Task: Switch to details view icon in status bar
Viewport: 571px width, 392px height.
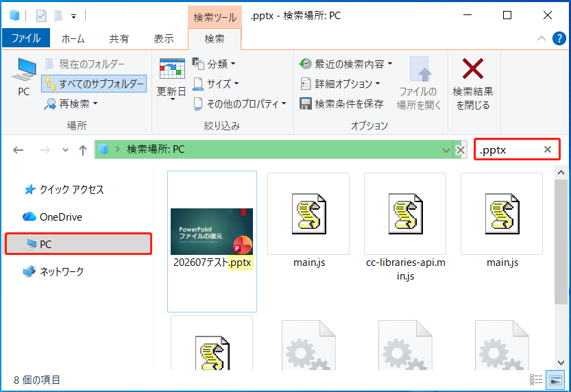Action: [x=536, y=380]
